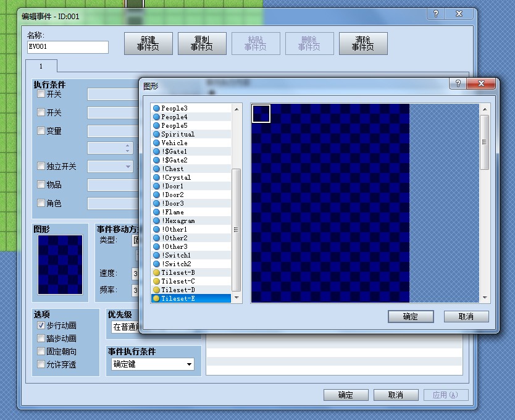Select event page tab 1
This screenshot has width=515, height=420.
click(41, 66)
